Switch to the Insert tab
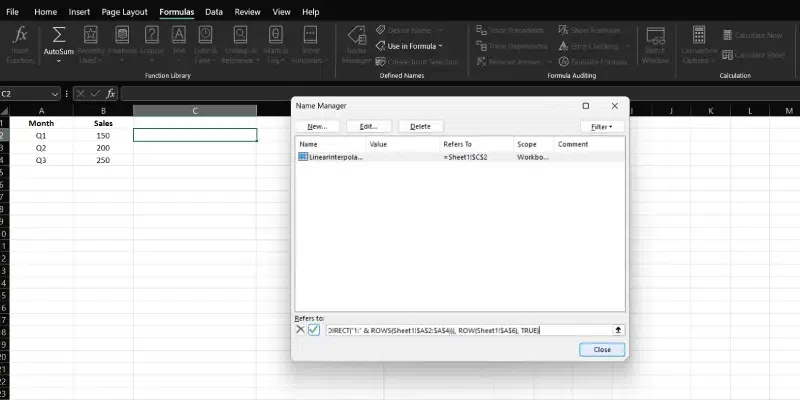 pos(79,12)
